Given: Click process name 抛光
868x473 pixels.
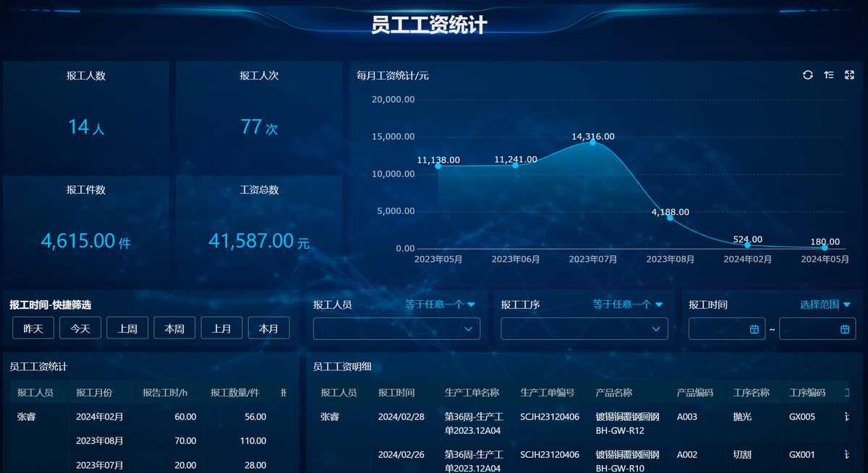Looking at the screenshot, I should click(742, 417).
